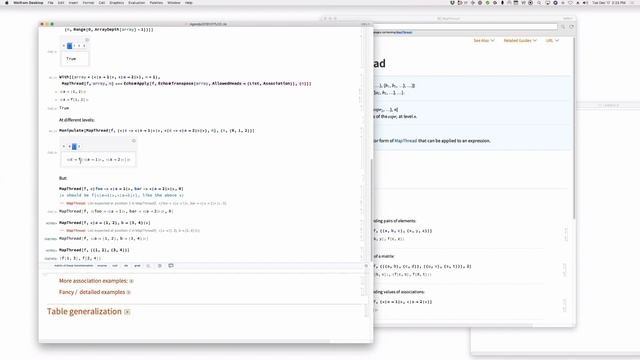Follow the MapThread link in operator form description
Screen dimensions: 640x360
click(405, 141)
